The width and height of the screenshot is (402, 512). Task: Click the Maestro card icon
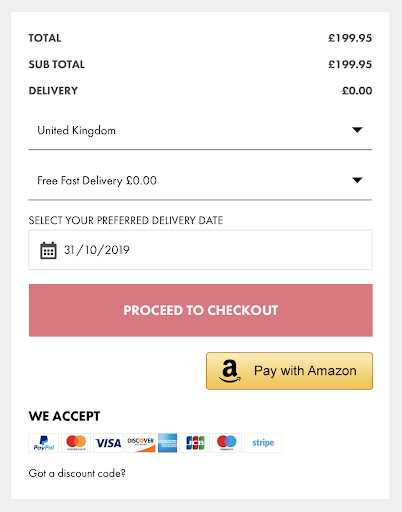click(227, 443)
